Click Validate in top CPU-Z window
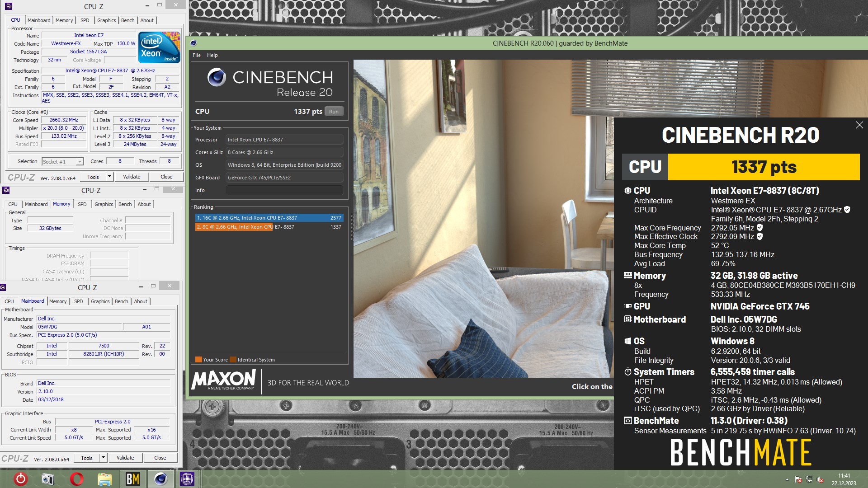The image size is (868, 488). coord(132,177)
